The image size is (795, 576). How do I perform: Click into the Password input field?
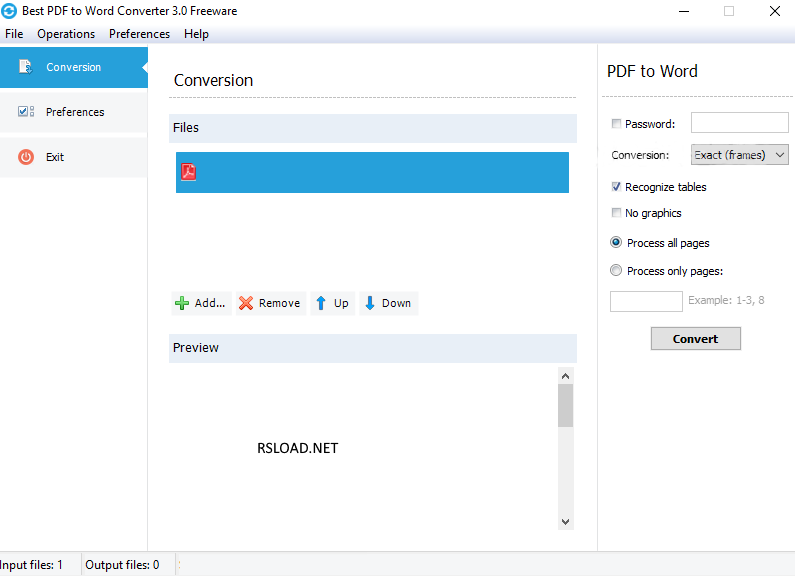pos(739,123)
